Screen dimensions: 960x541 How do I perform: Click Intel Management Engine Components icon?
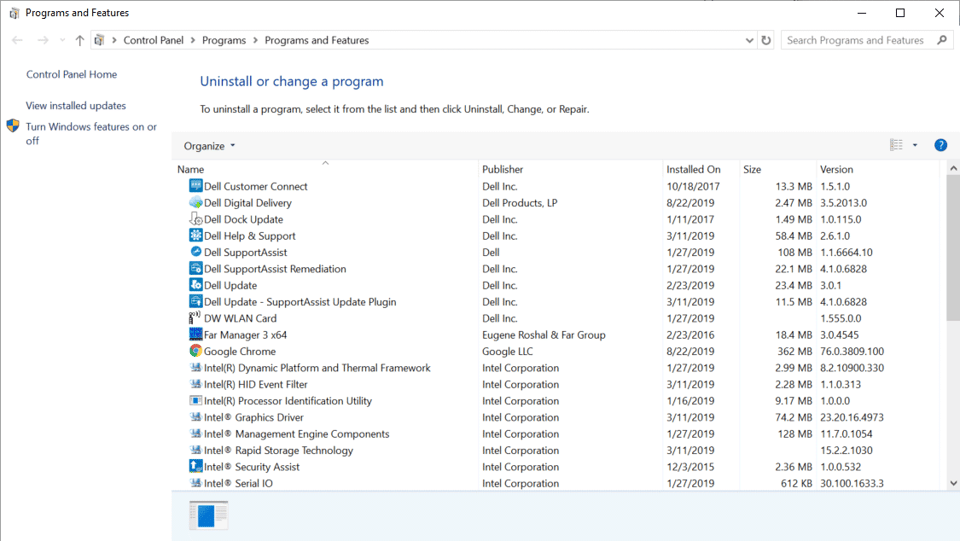point(195,433)
